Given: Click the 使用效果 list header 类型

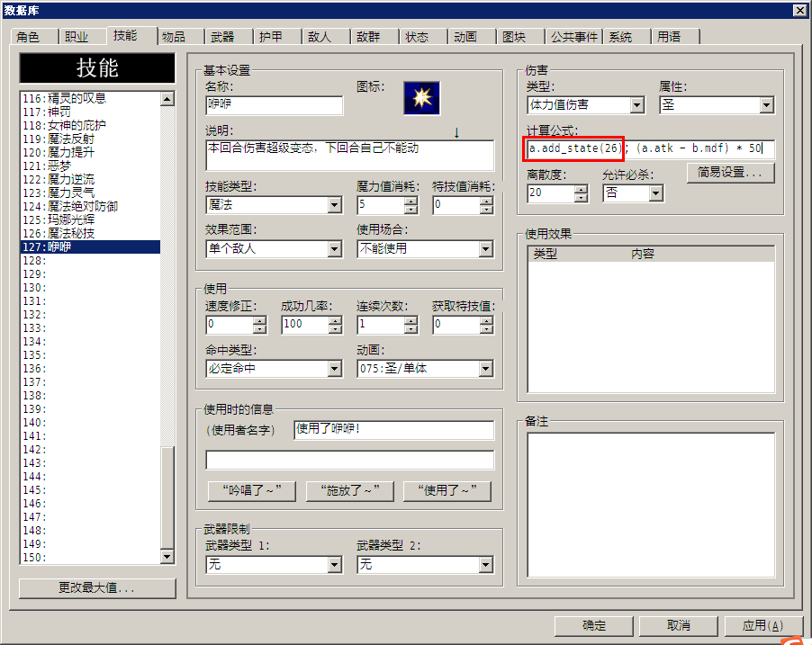Looking at the screenshot, I should pyautogui.click(x=546, y=254).
